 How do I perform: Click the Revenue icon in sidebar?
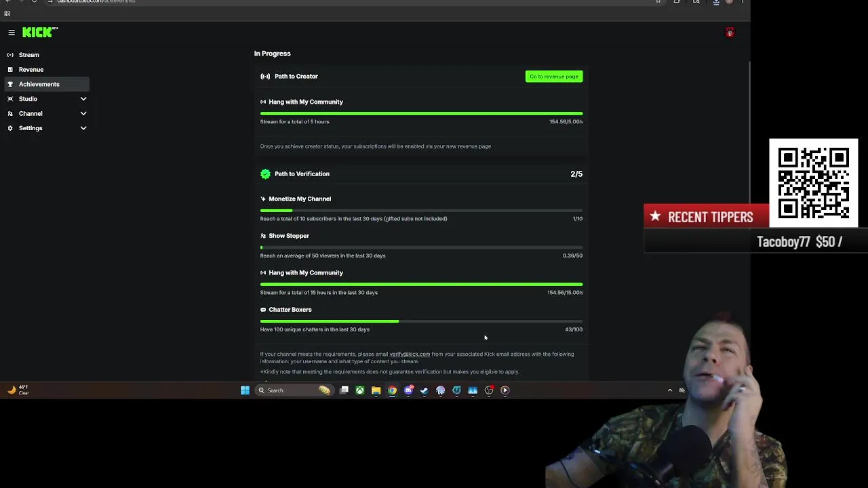click(x=10, y=69)
